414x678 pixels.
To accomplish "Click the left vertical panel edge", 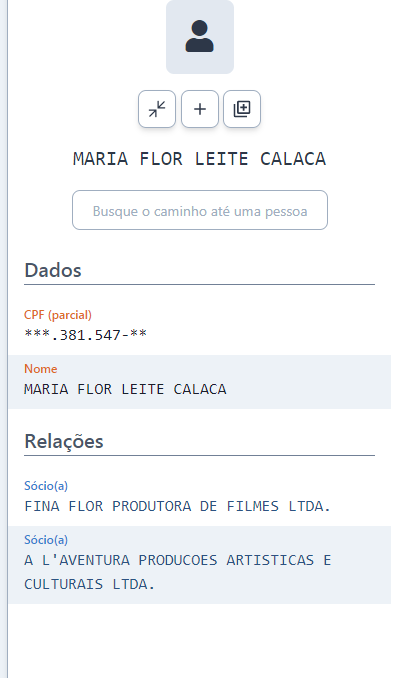I will pos(7,339).
